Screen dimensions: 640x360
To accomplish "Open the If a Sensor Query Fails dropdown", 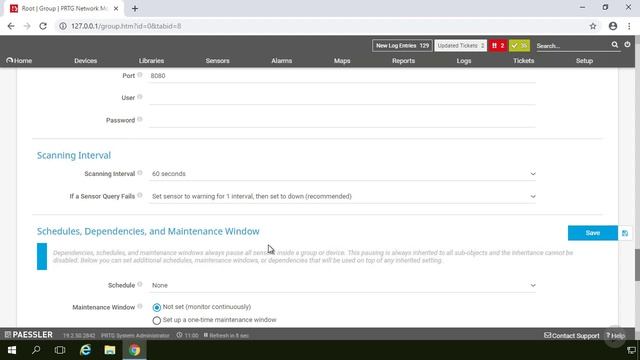I will point(343,196).
